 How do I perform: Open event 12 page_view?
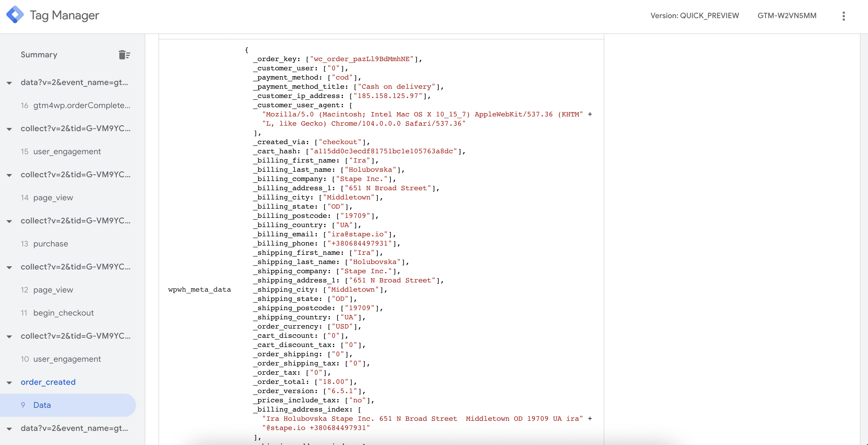(47, 290)
